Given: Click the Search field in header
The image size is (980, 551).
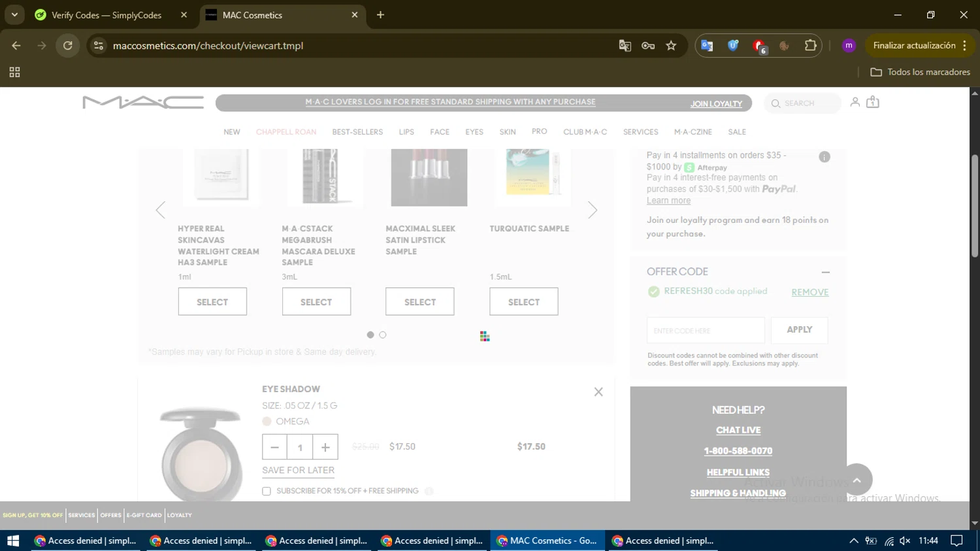Looking at the screenshot, I should coord(803,103).
